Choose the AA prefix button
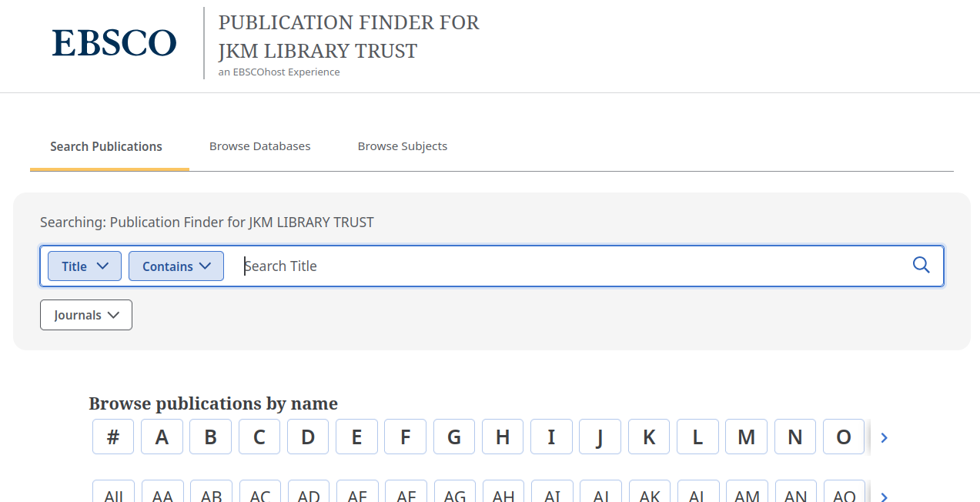This screenshot has height=502, width=980. point(162,497)
